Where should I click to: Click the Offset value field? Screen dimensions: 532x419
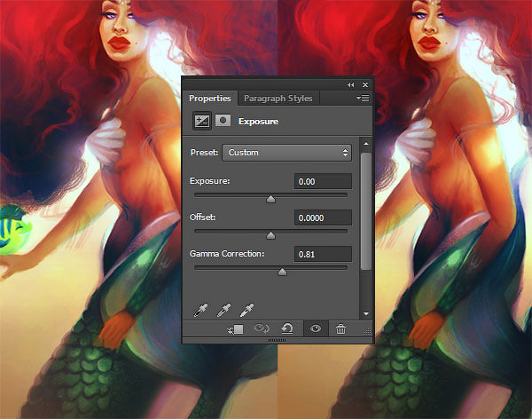[x=323, y=217]
